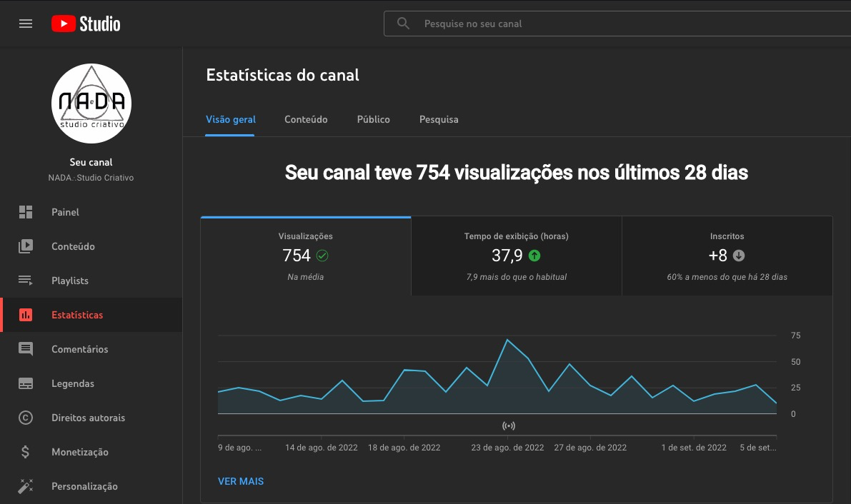Screen dimensions: 851x504
Task: Click the Painel dashboard icon
Action: (26, 212)
